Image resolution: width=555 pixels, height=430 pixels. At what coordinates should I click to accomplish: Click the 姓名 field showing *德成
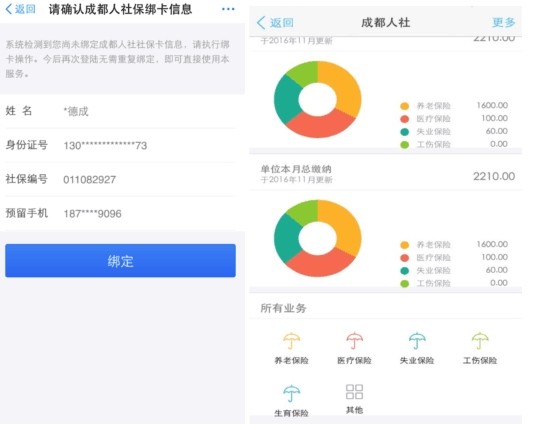(120, 111)
